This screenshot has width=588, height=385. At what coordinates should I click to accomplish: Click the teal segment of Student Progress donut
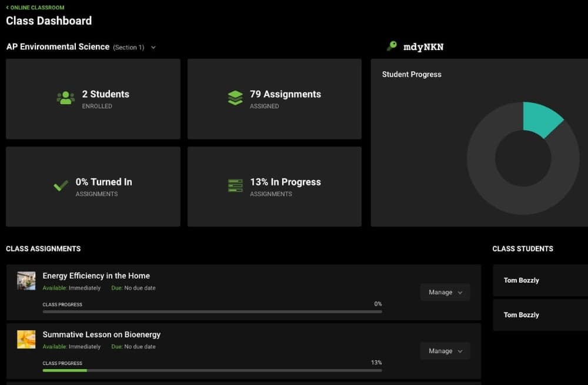541,118
